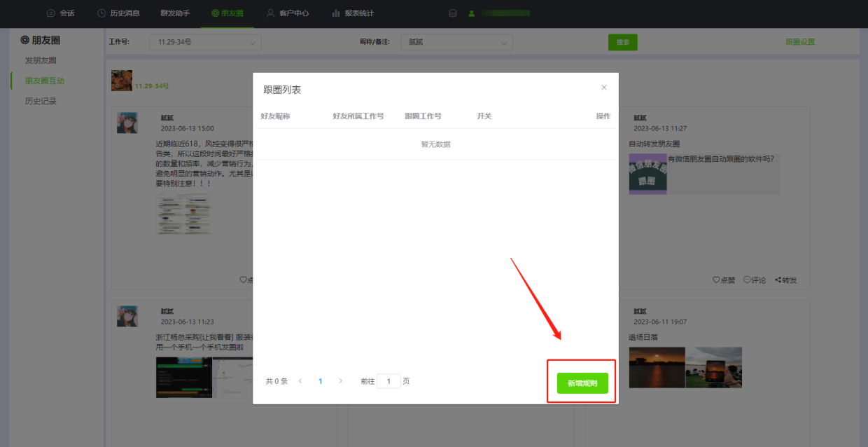Close the 跟圈列表 dialog
This screenshot has height=447, width=868.
[604, 88]
